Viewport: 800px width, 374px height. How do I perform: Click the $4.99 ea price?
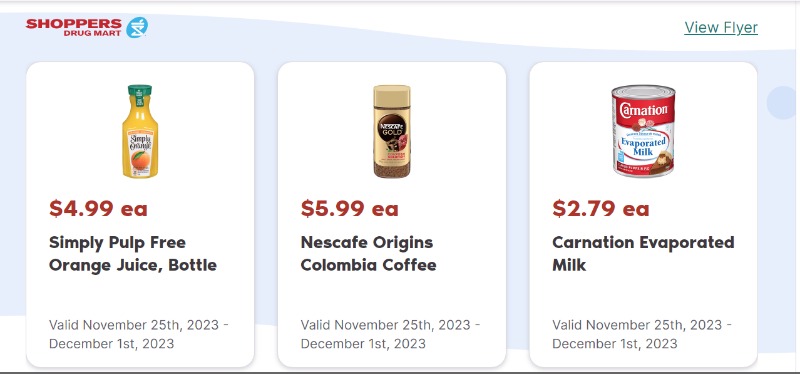click(98, 208)
